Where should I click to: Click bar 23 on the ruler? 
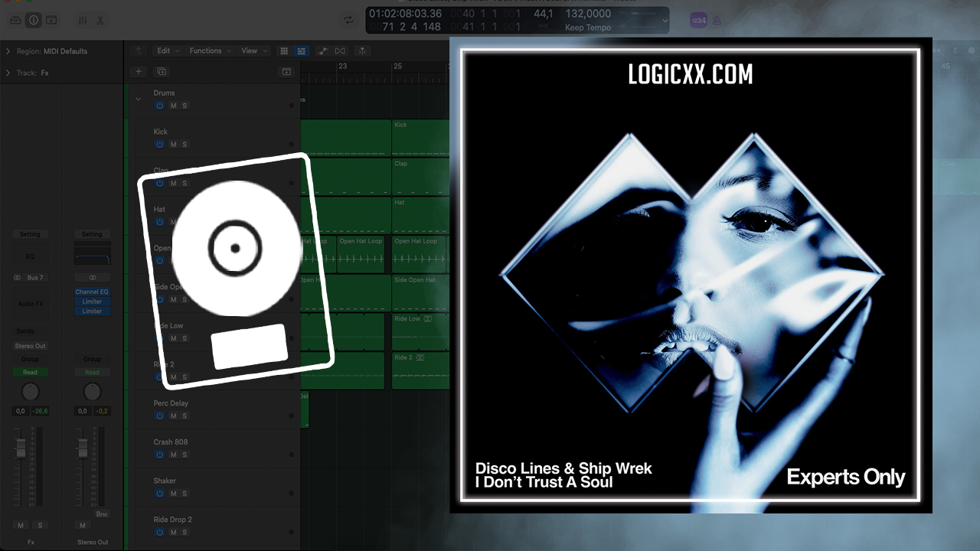[x=342, y=67]
